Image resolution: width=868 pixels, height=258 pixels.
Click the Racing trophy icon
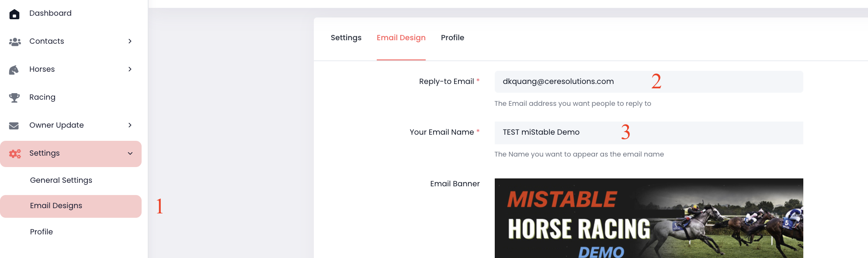14,98
